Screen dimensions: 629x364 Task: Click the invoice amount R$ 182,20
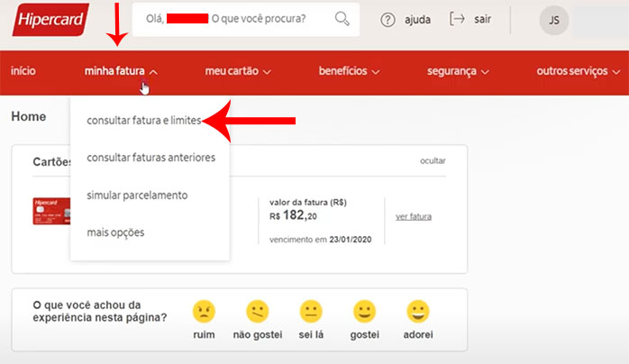pyautogui.click(x=293, y=215)
